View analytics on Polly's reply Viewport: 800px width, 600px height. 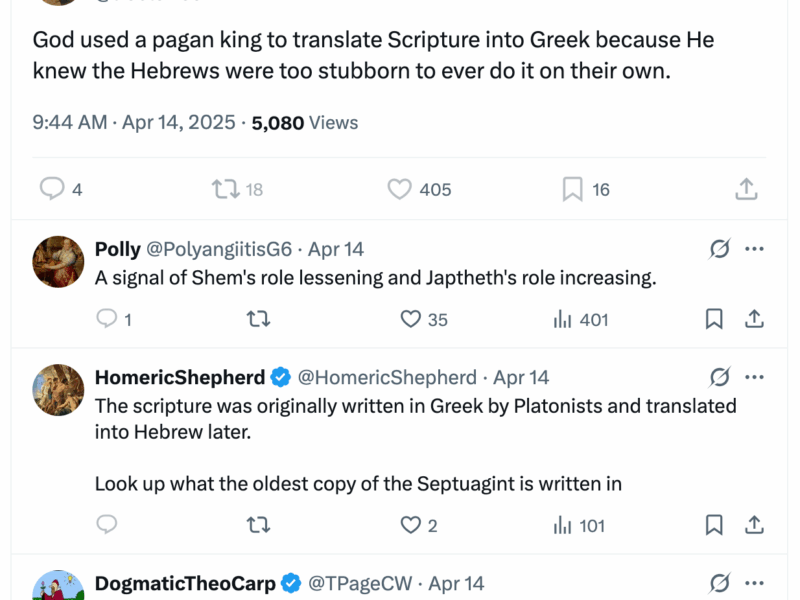(563, 319)
